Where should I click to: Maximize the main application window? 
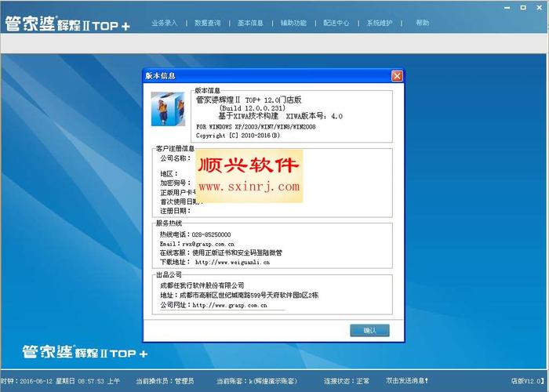[523, 7]
